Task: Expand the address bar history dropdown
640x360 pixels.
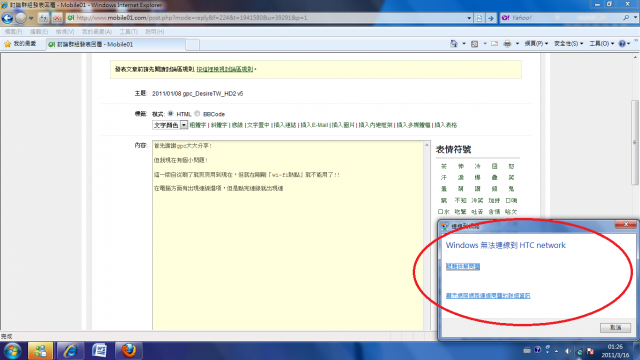Action: [x=469, y=18]
